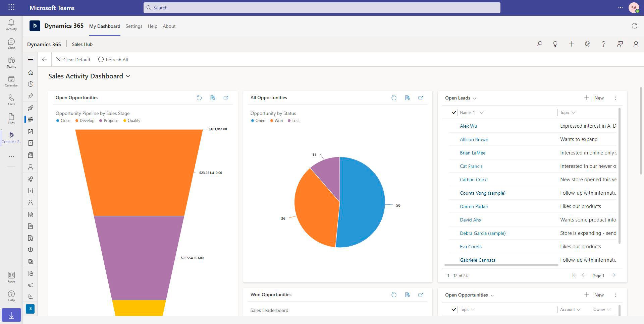Click the download desktop app button

point(11,315)
